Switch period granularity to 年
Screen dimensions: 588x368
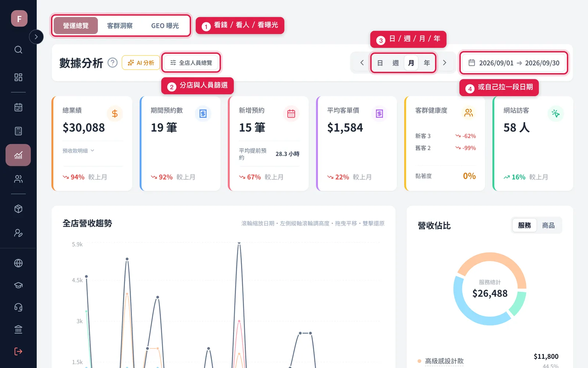pyautogui.click(x=427, y=63)
